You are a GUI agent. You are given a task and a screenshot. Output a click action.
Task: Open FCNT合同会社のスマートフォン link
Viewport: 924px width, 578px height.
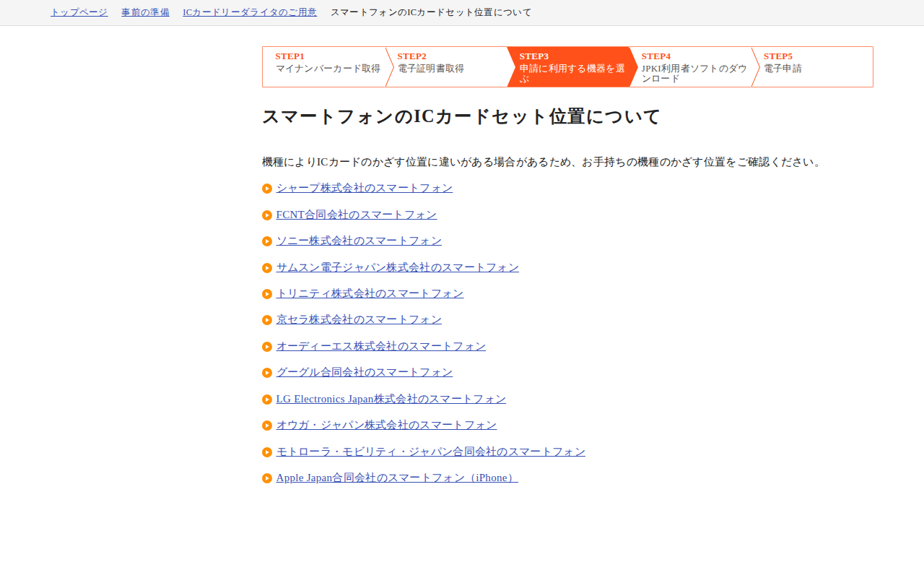357,215
